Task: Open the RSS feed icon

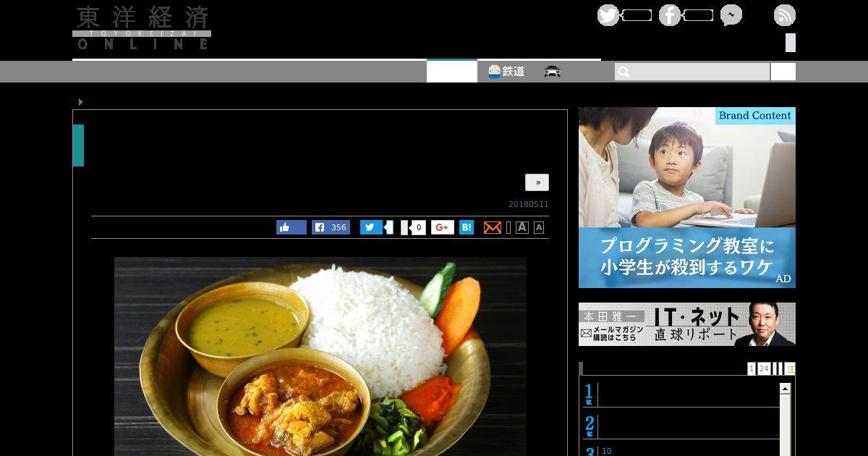Action: (x=785, y=15)
